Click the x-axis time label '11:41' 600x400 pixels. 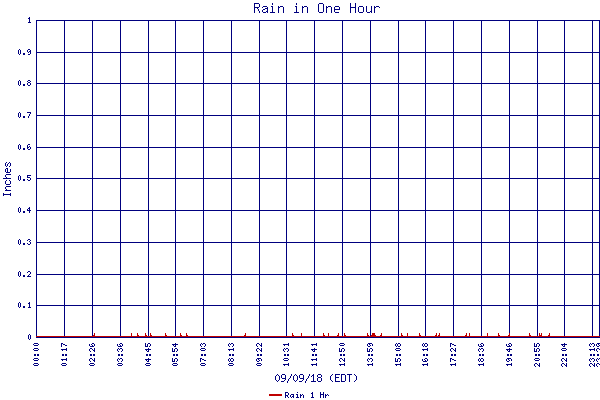(314, 354)
